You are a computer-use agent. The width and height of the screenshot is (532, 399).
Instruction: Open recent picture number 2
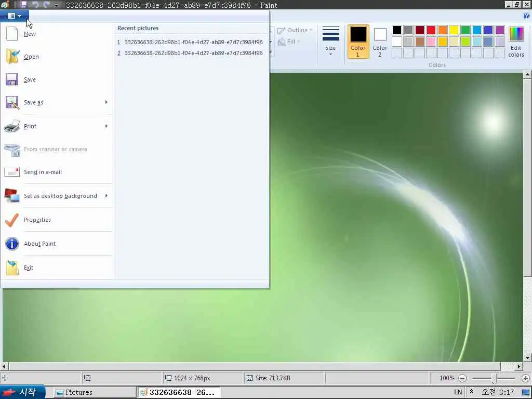click(190, 53)
